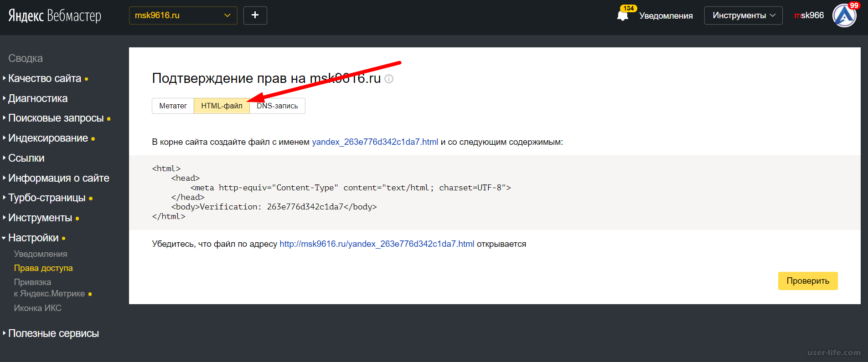Expand the Информация о сайте section

tap(59, 178)
